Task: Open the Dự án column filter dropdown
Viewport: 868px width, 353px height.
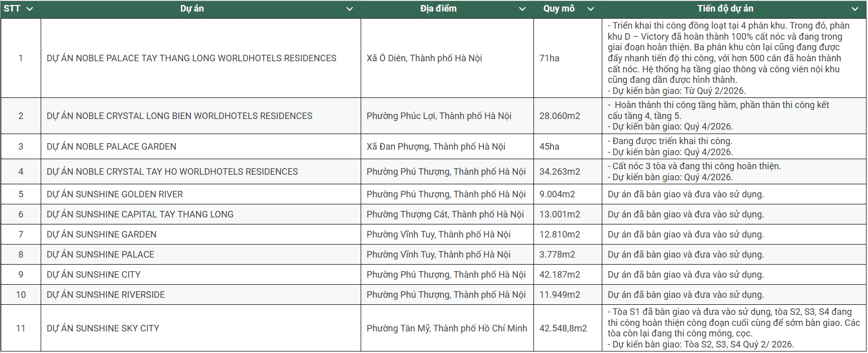Action: pyautogui.click(x=350, y=9)
